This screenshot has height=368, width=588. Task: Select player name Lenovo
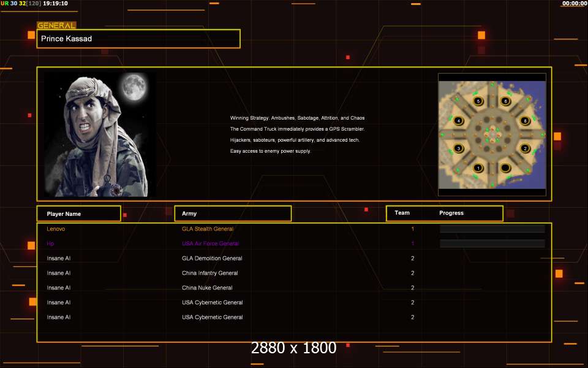56,229
